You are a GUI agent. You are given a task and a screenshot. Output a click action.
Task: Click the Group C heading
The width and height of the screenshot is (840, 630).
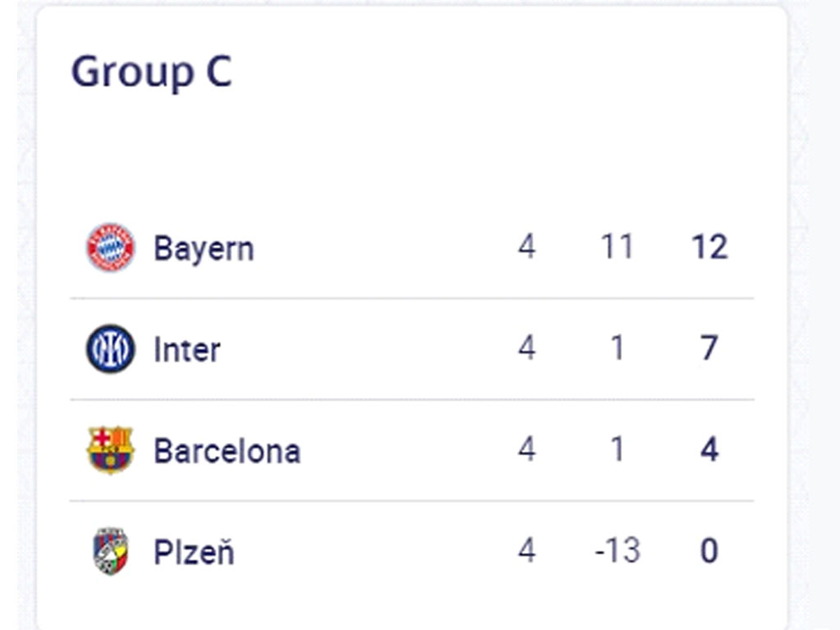pos(152,71)
